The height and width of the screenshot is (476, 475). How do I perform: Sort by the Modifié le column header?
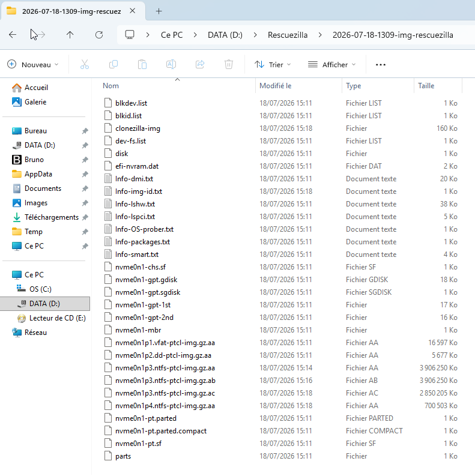(x=275, y=86)
